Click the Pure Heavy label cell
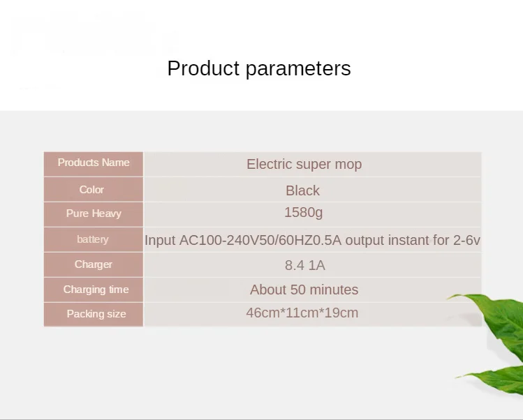The height and width of the screenshot is (420, 523). click(x=94, y=213)
